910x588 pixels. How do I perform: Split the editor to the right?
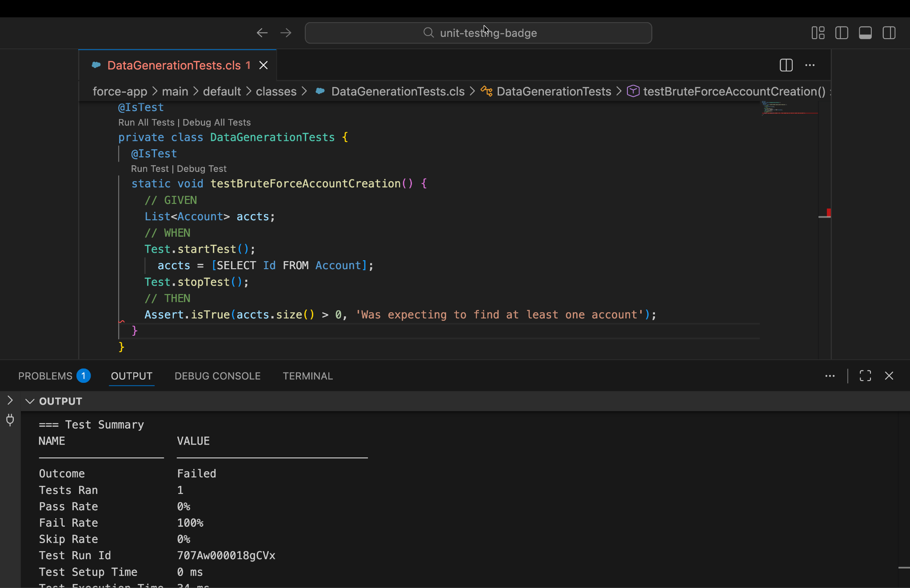coord(786,65)
